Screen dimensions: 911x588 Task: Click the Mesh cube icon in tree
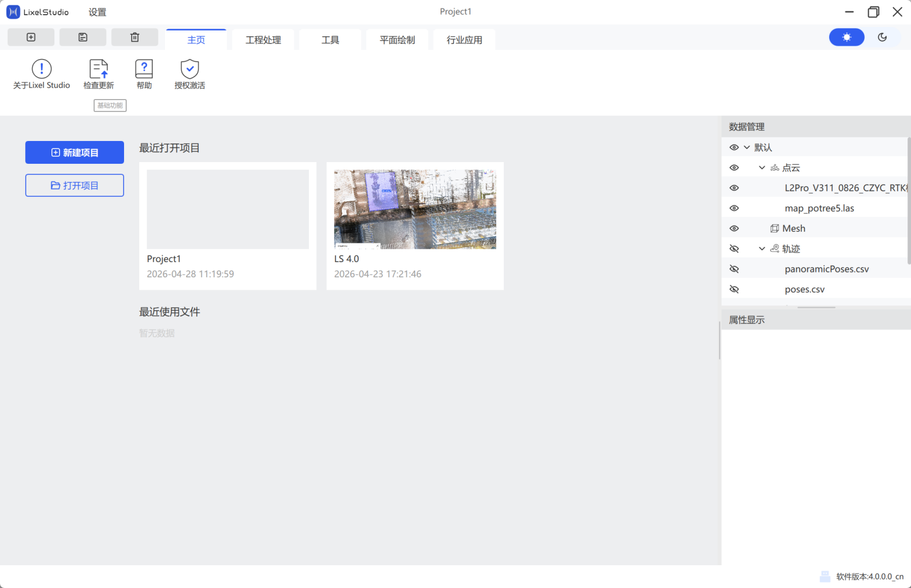click(x=775, y=229)
